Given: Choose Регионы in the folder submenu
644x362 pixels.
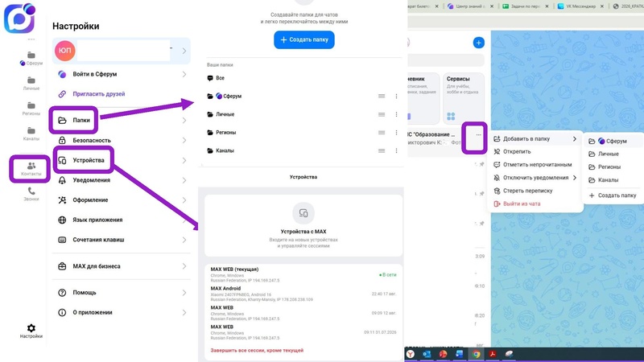Looking at the screenshot, I should pos(612,167).
